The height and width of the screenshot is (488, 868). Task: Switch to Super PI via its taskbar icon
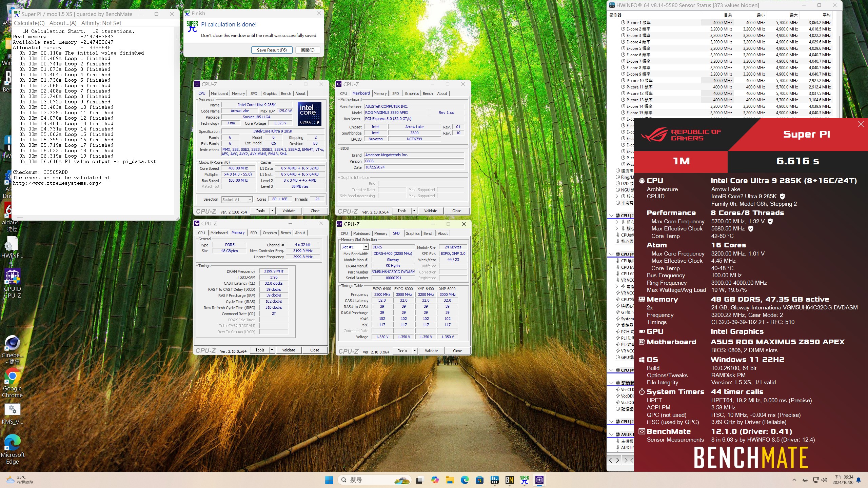[524, 480]
